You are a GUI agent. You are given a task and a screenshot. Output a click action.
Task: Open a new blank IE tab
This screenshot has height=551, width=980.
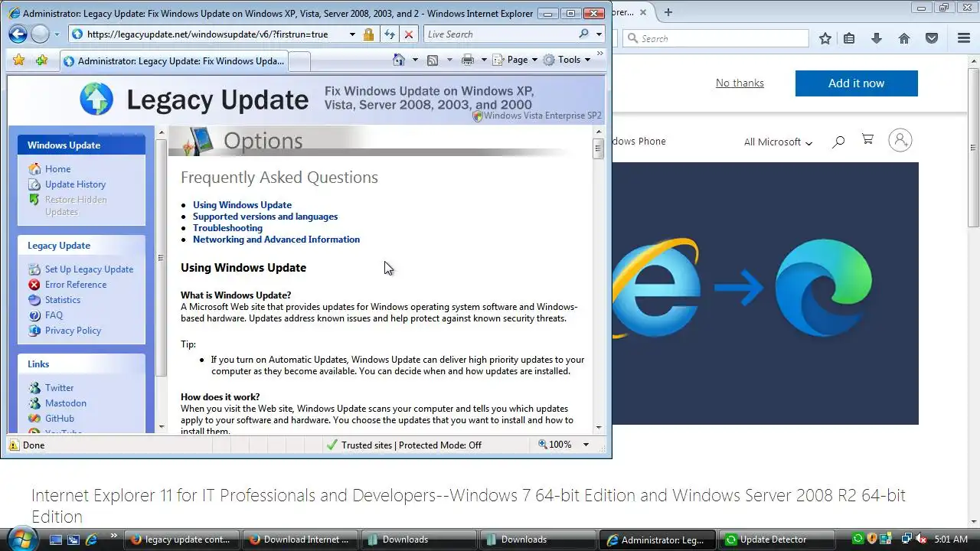(x=299, y=61)
